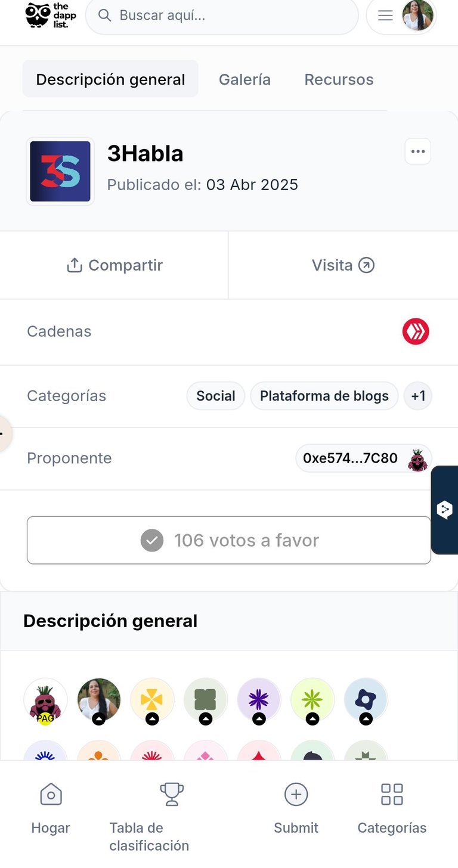Tap the Submit plus icon
This screenshot has width=458, height=868.
pos(296,795)
